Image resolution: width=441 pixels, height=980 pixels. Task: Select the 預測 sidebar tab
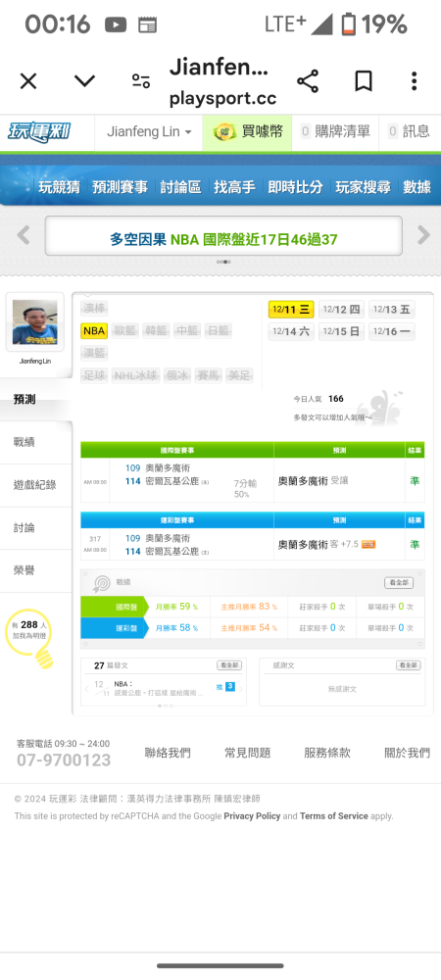coord(35,400)
